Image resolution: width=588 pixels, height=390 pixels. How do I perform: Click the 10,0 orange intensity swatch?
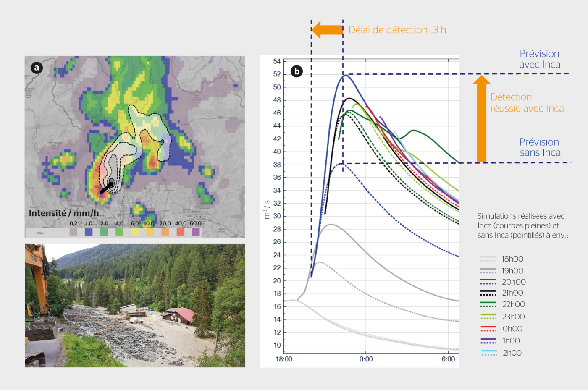point(150,231)
